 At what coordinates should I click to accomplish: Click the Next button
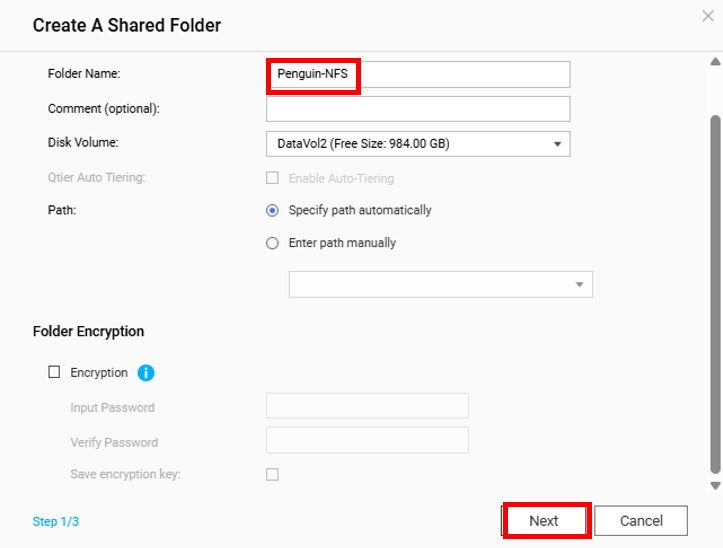click(544, 521)
